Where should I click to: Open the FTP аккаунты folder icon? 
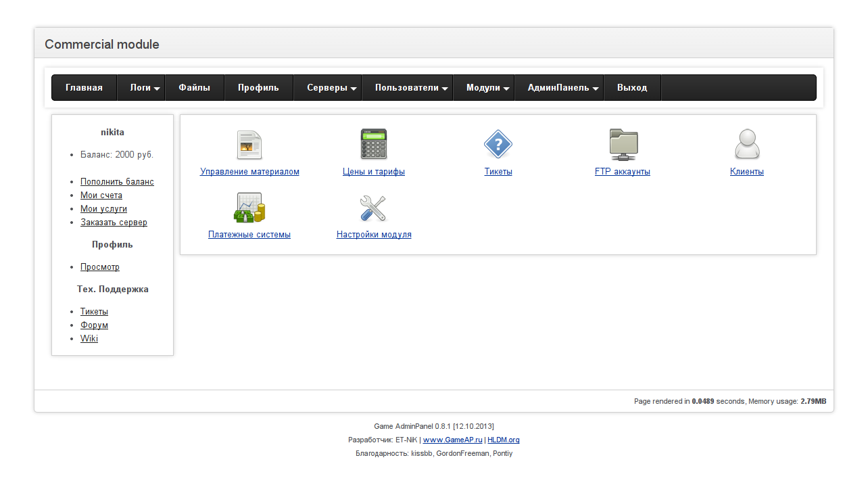pyautogui.click(x=623, y=145)
